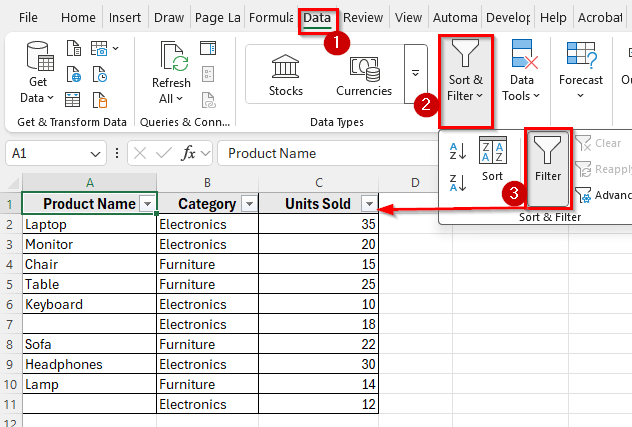Screen dimensions: 632x427
Task: Switch to the Insert tab
Action: (125, 18)
